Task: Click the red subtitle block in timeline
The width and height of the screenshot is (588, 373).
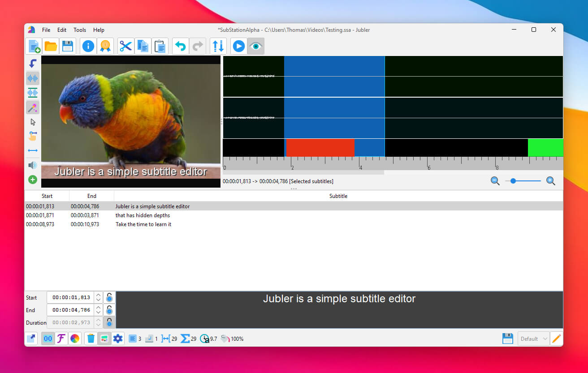Action: [x=320, y=147]
